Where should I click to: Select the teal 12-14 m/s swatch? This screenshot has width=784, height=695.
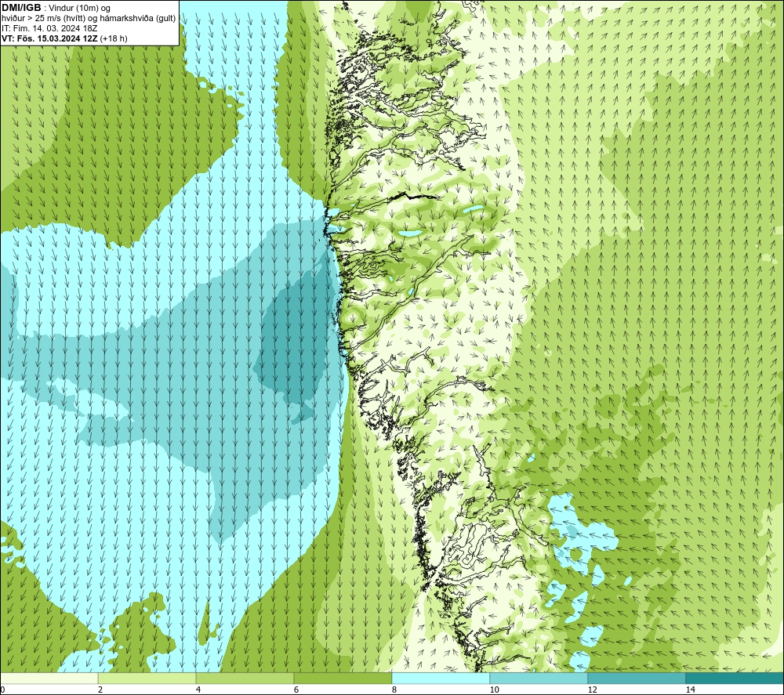coord(637,678)
